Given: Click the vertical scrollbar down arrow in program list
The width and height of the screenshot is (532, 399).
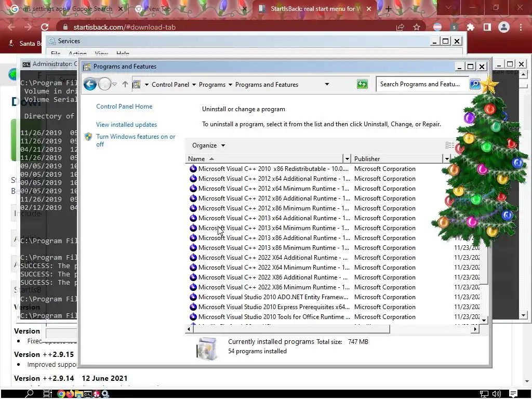Looking at the screenshot, I should pyautogui.click(x=484, y=320).
